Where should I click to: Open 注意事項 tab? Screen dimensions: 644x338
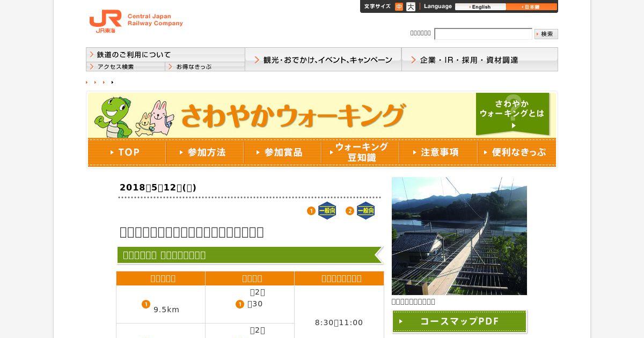point(438,152)
